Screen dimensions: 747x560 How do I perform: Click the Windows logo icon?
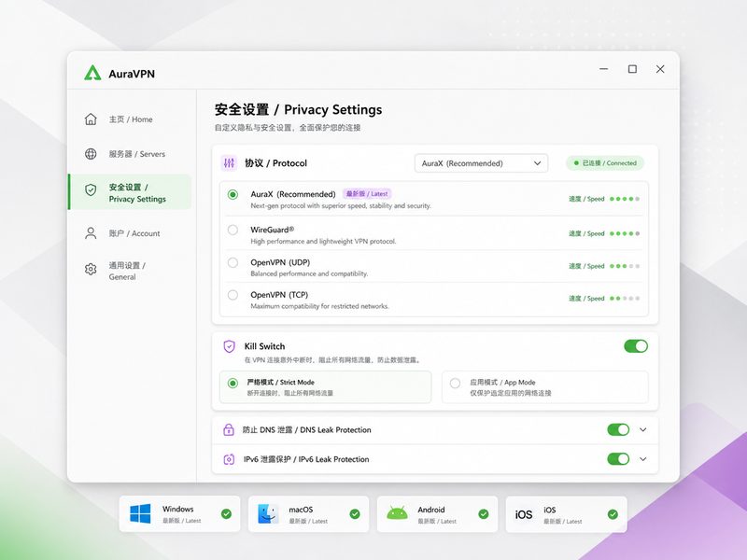140,514
